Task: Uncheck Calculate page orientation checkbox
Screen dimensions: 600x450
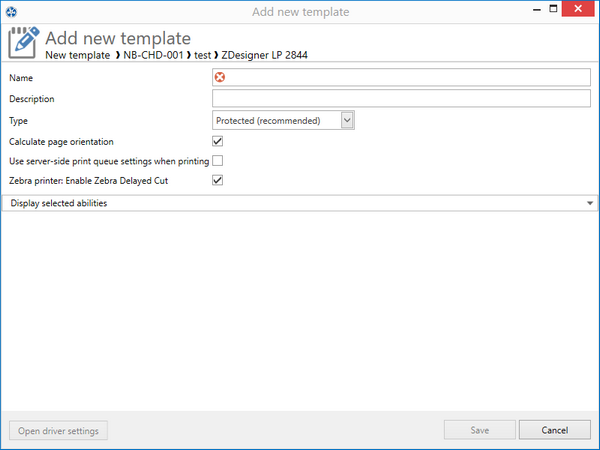Action: click(x=217, y=141)
